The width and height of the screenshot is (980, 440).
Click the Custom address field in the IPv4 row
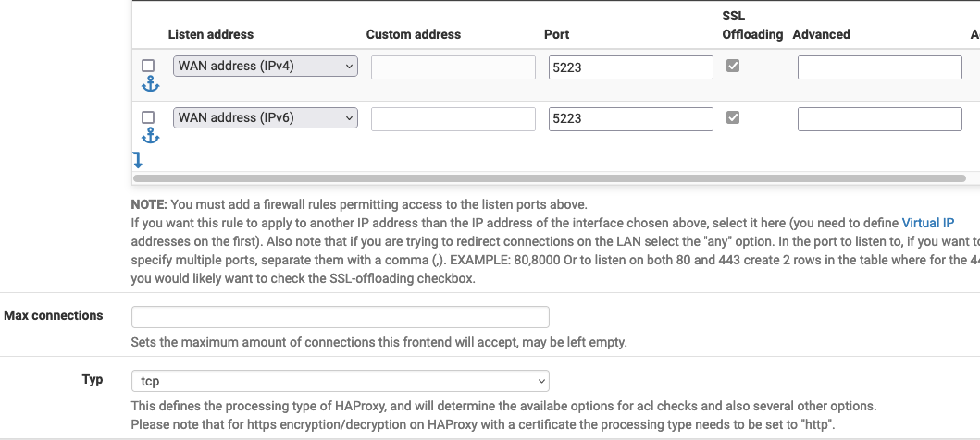[453, 67]
